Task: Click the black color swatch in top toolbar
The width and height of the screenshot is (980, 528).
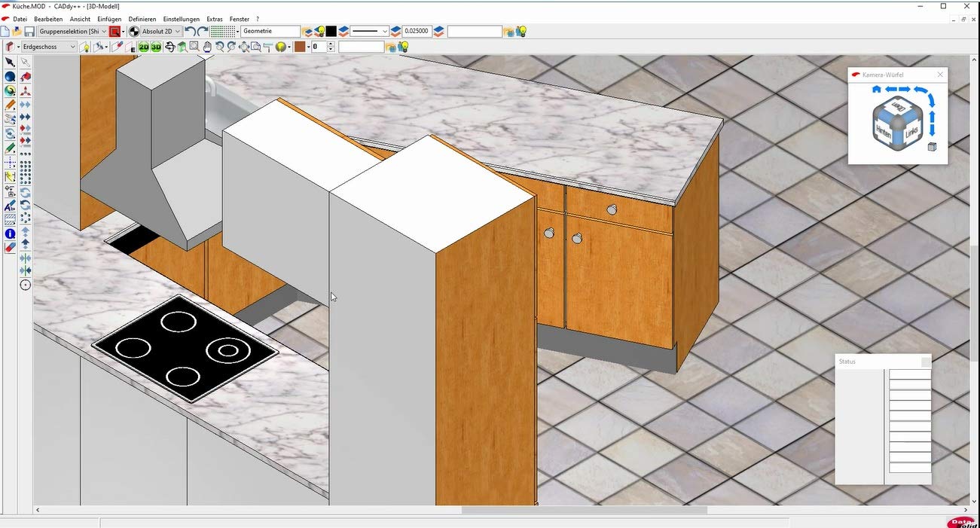Action: coord(331,32)
